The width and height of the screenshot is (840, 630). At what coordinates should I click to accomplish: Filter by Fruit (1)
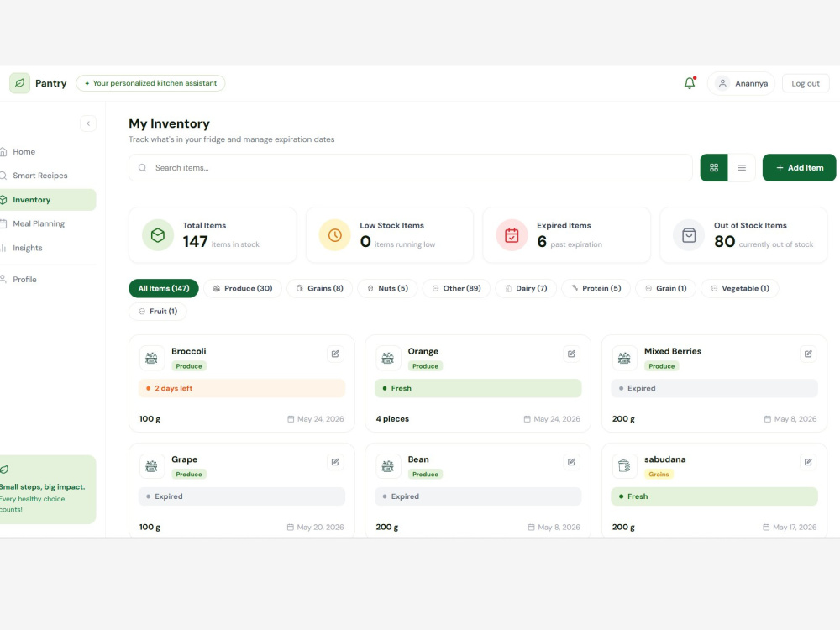[158, 312]
